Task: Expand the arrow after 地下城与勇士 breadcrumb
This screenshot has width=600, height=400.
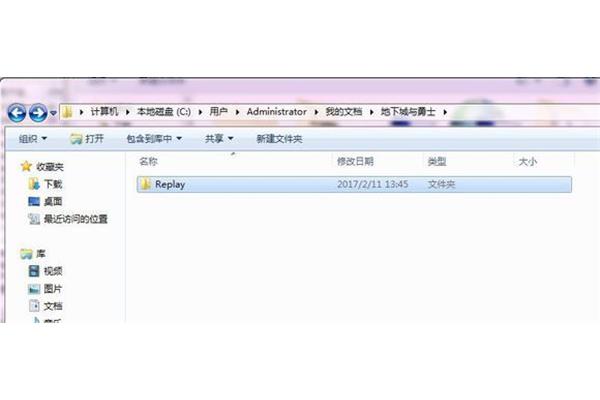Action: click(445, 112)
